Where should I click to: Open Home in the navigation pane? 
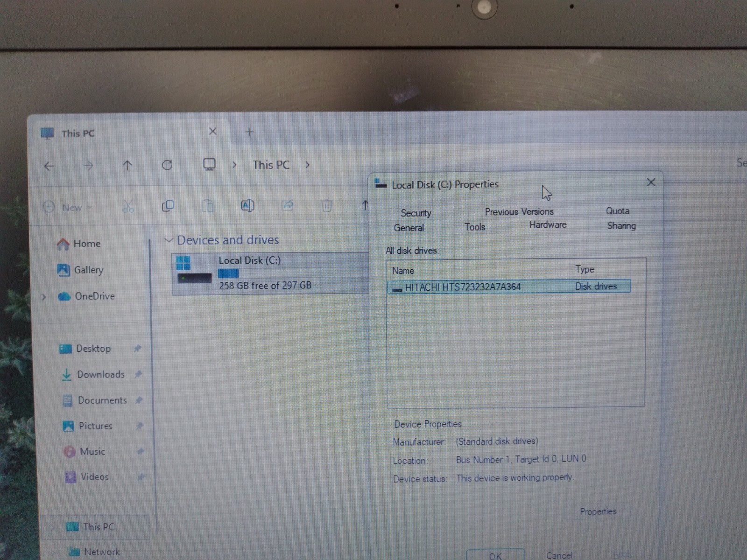pyautogui.click(x=78, y=244)
